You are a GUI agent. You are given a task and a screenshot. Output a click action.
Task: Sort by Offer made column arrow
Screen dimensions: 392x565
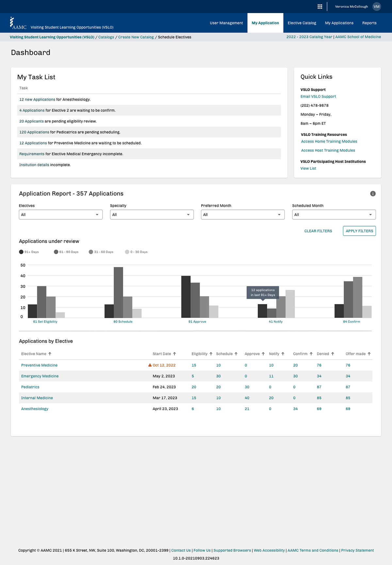click(x=369, y=354)
